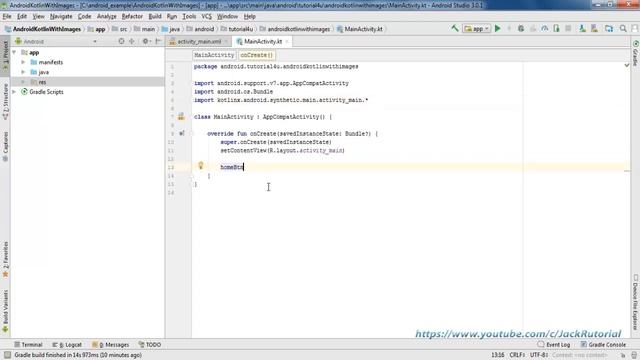
Task: Select the manifests folder row
Action: click(x=87, y=62)
